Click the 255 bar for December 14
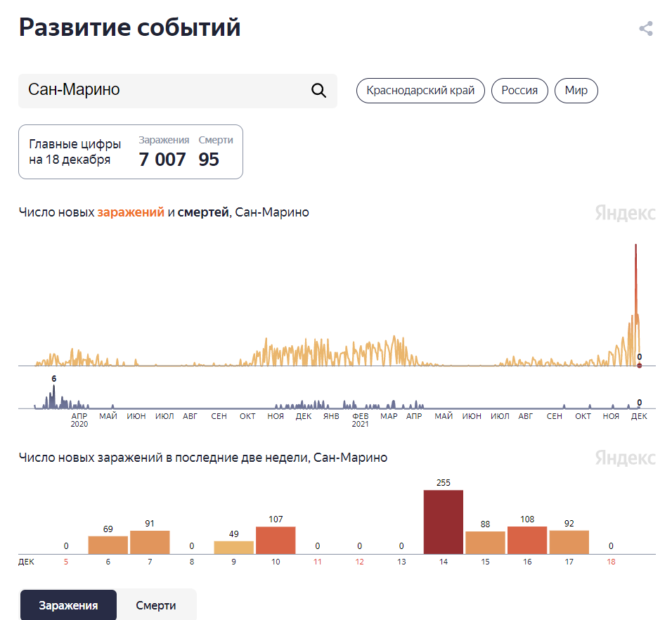672x620 pixels. click(x=443, y=522)
